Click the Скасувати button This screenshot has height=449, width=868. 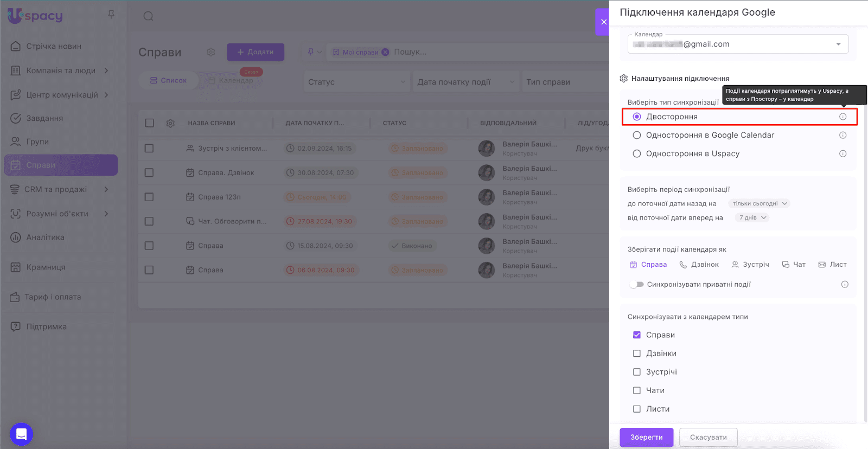(708, 437)
